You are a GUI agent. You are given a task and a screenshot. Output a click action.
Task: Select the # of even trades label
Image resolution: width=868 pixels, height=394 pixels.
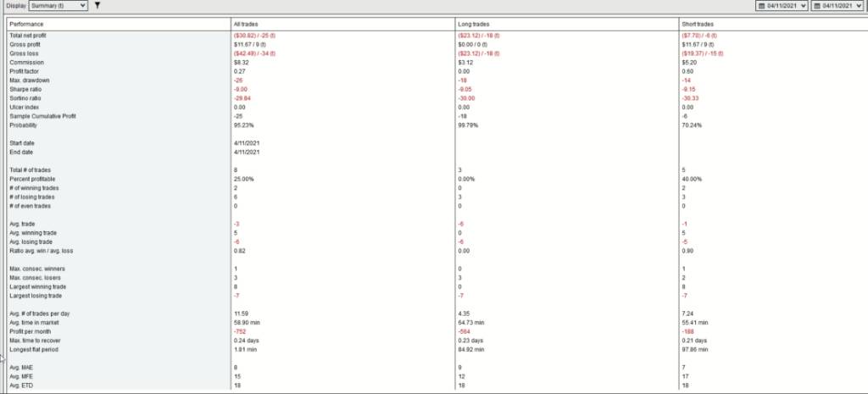coord(31,205)
